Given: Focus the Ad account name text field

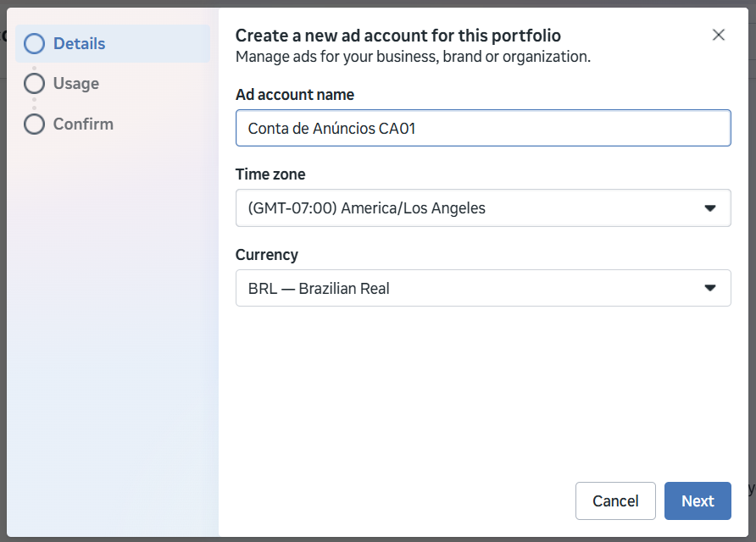Looking at the screenshot, I should tap(482, 129).
